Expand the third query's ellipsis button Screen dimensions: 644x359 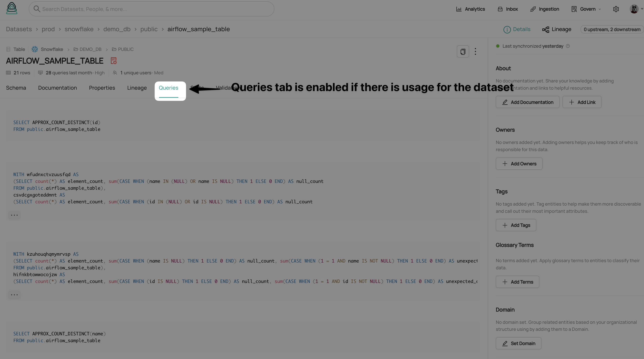[x=14, y=295]
